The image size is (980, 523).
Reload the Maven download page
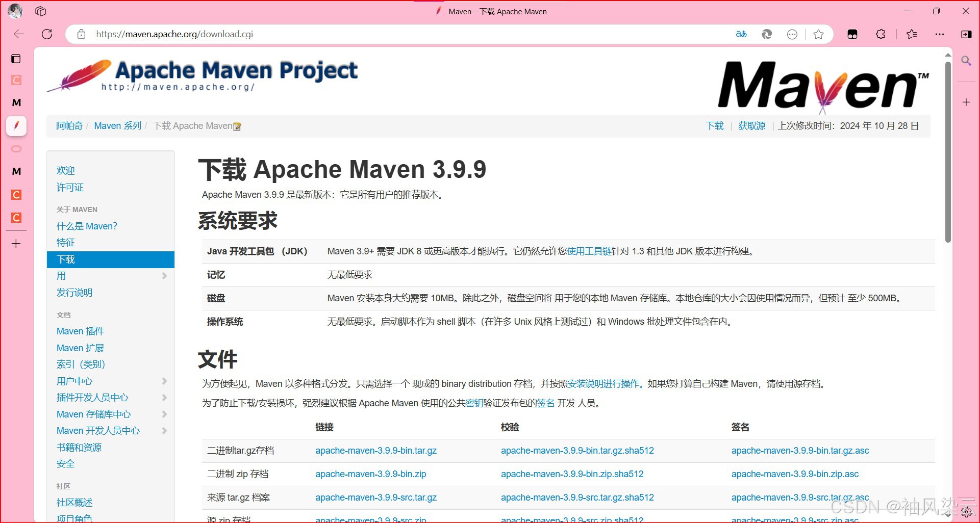[x=47, y=34]
